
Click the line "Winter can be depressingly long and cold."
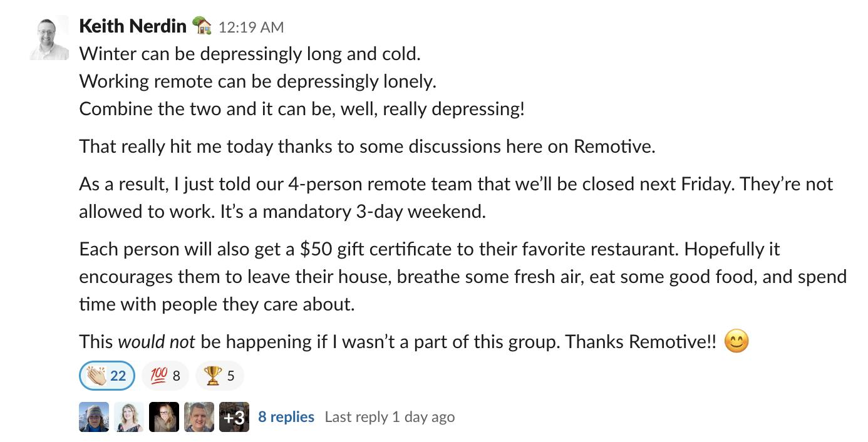tap(250, 54)
